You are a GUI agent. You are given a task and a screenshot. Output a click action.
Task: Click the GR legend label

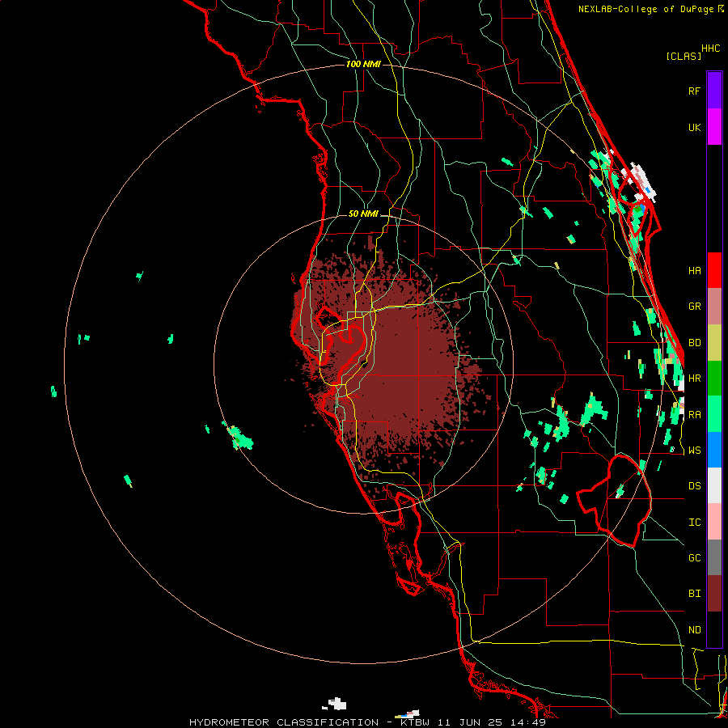tap(694, 307)
